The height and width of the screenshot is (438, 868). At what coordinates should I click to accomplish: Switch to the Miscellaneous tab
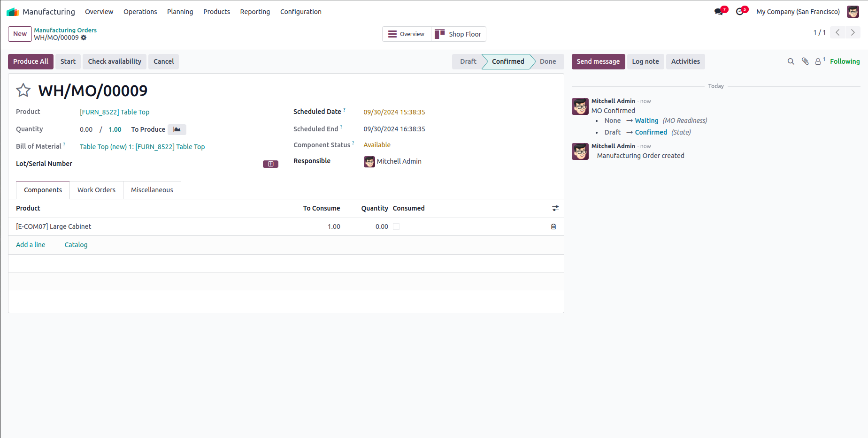point(152,190)
